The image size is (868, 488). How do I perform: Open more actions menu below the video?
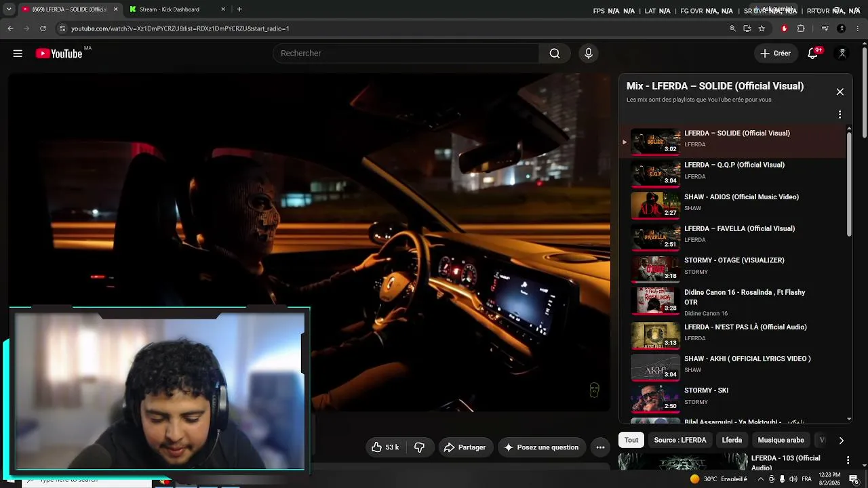600,447
